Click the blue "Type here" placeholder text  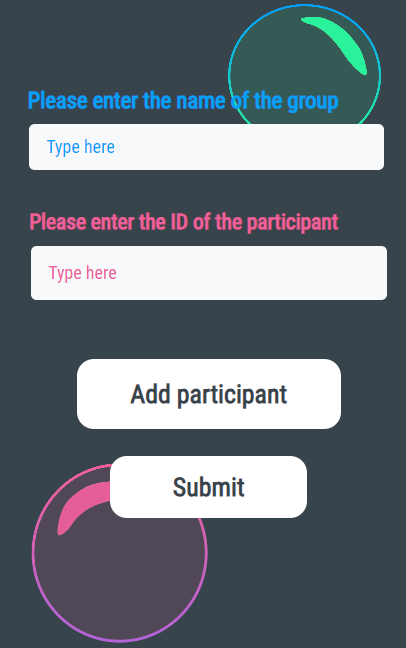[81, 147]
